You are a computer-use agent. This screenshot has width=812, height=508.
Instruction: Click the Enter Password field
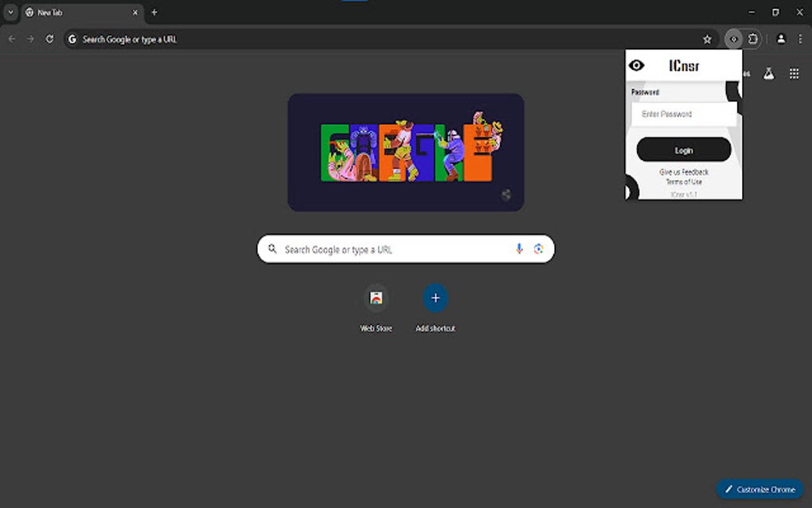686,114
